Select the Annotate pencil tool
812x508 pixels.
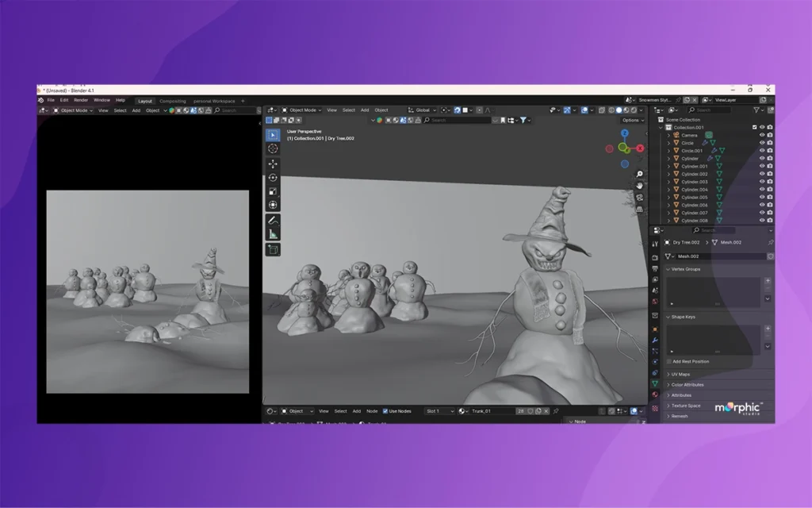point(273,221)
